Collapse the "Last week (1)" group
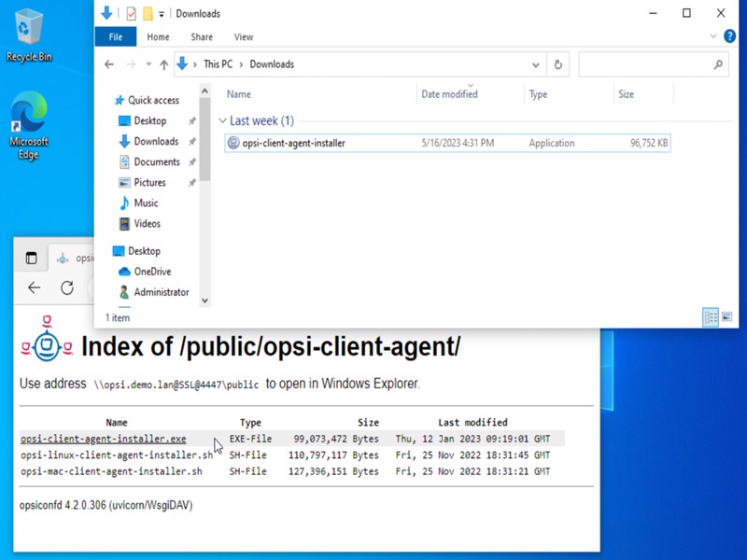The image size is (747, 560). [223, 120]
